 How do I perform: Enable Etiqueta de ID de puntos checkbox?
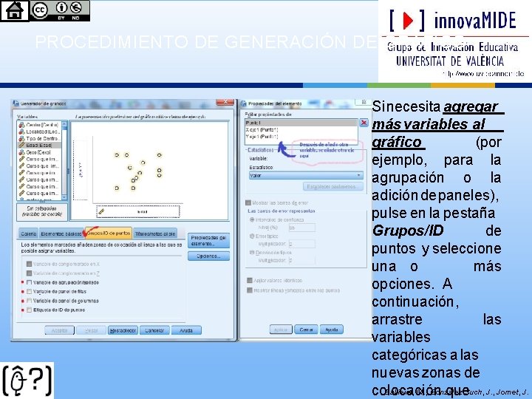(x=29, y=310)
